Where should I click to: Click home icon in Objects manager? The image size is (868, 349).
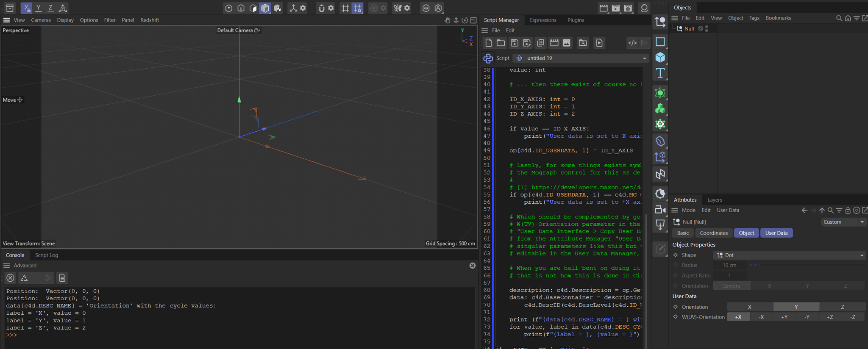[848, 18]
